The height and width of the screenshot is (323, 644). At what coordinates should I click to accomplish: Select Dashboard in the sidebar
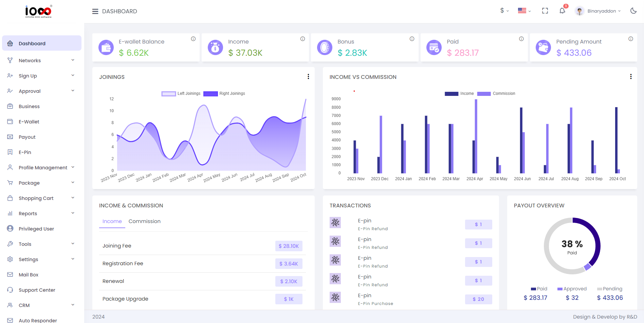(x=42, y=43)
